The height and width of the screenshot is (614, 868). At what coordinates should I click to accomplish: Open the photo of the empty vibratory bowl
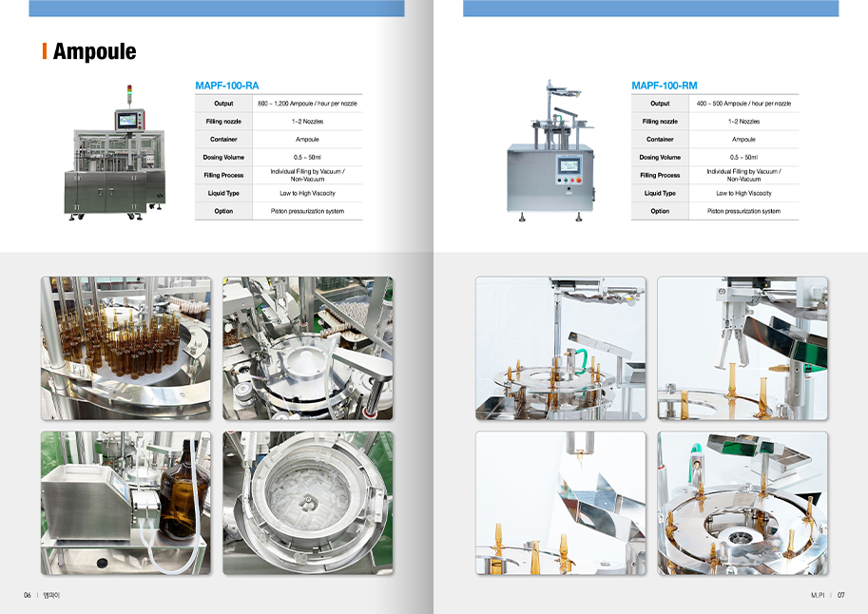tap(307, 503)
